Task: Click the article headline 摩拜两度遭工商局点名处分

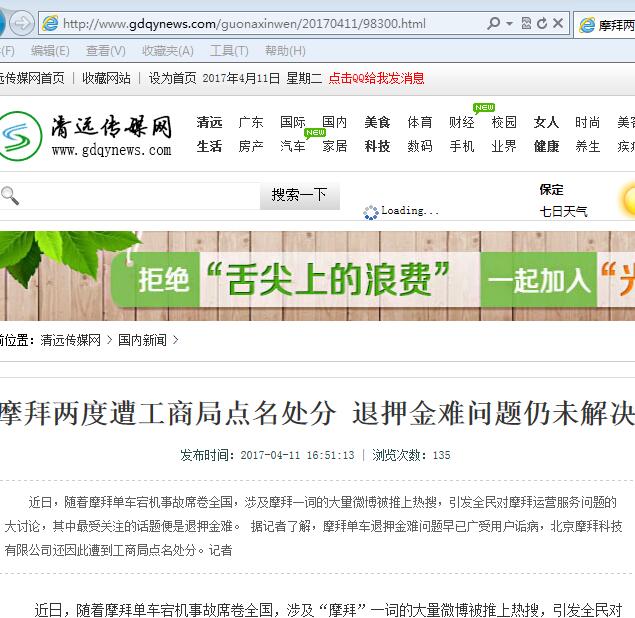Action: (168, 413)
